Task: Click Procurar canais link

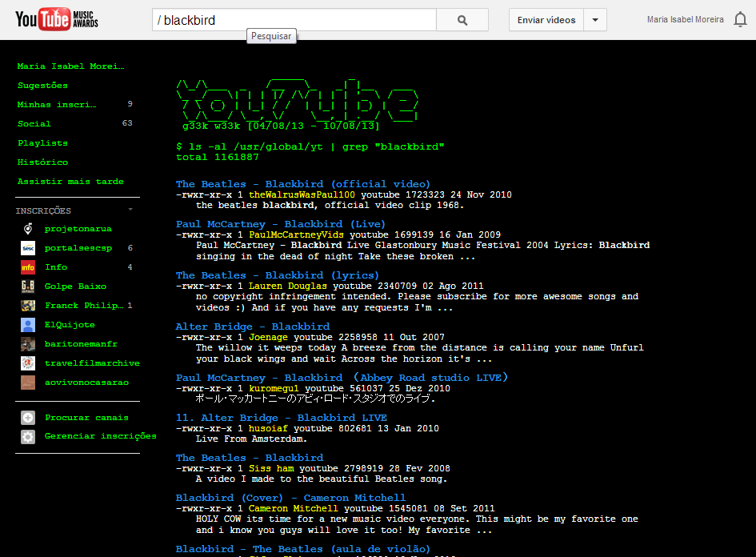Action: [86, 418]
